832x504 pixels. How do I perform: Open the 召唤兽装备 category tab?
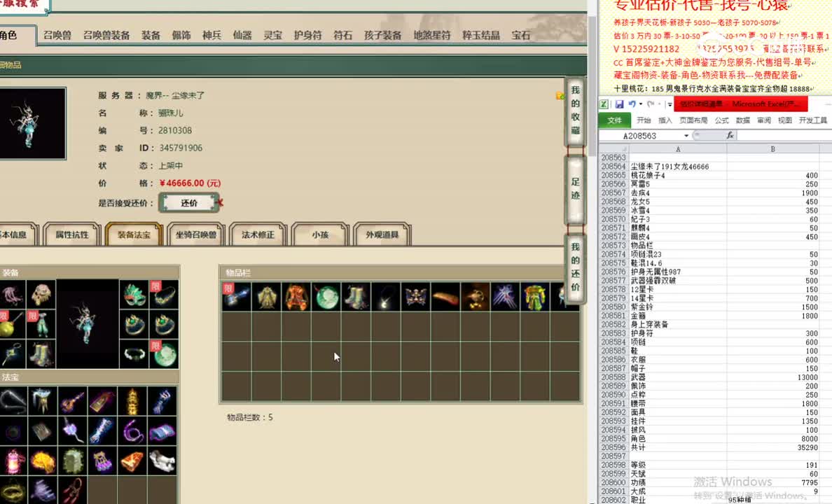[106, 36]
